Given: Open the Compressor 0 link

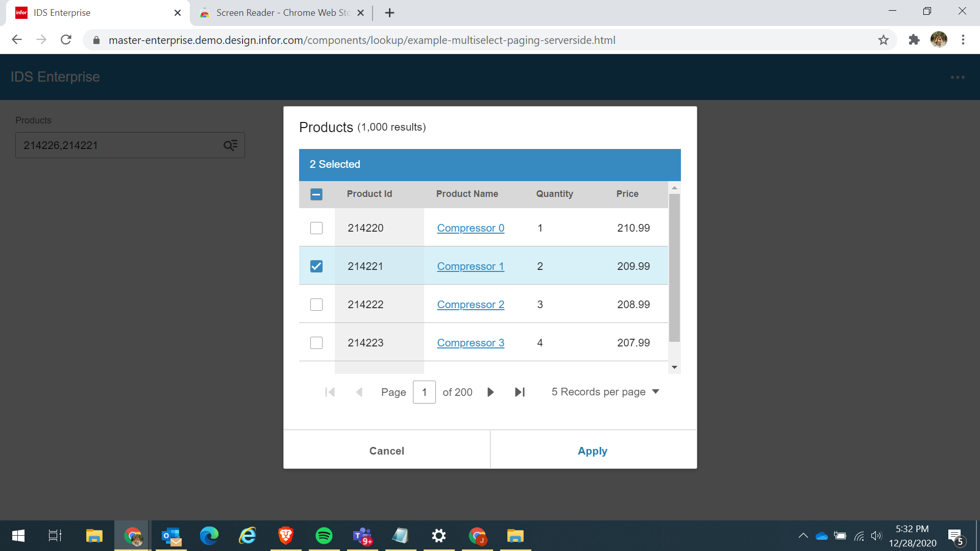Looking at the screenshot, I should pos(471,228).
